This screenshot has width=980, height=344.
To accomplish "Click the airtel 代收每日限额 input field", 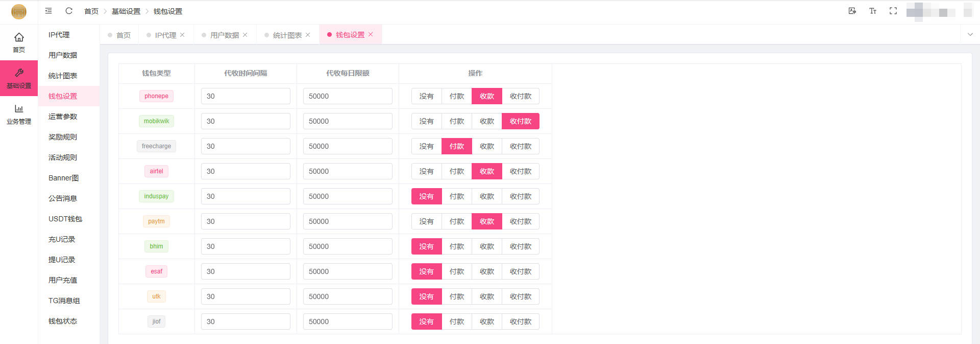I will [347, 171].
